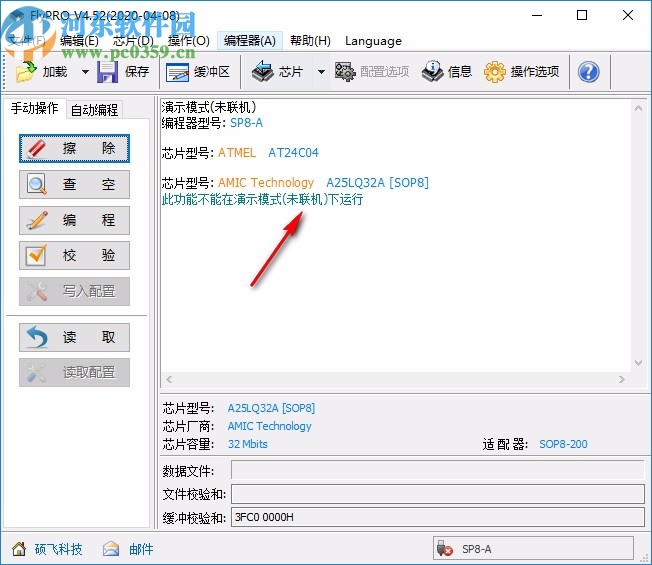Maximize the FlyPRO window
Image resolution: width=652 pixels, height=565 pixels.
(582, 15)
